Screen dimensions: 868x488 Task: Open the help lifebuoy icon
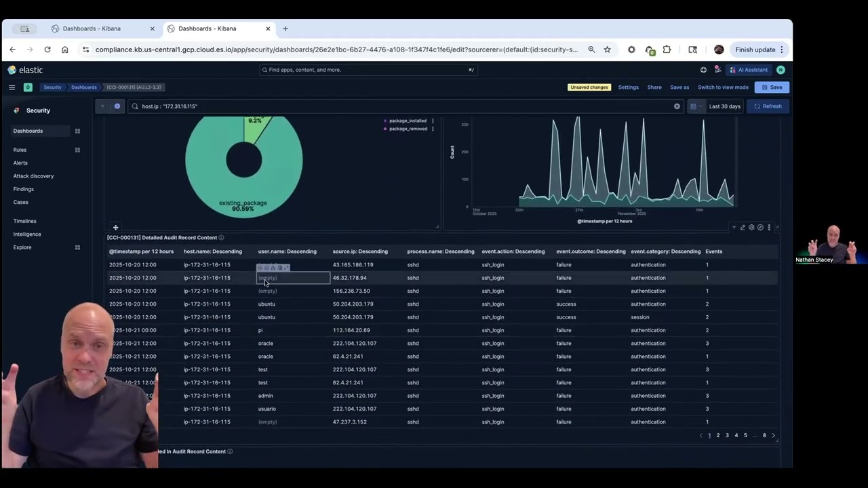click(703, 70)
